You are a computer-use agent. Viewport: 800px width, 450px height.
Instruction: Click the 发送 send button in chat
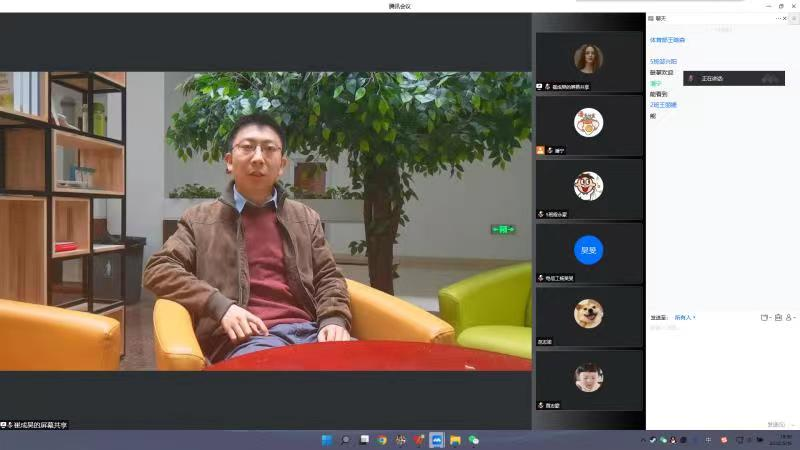tap(777, 424)
